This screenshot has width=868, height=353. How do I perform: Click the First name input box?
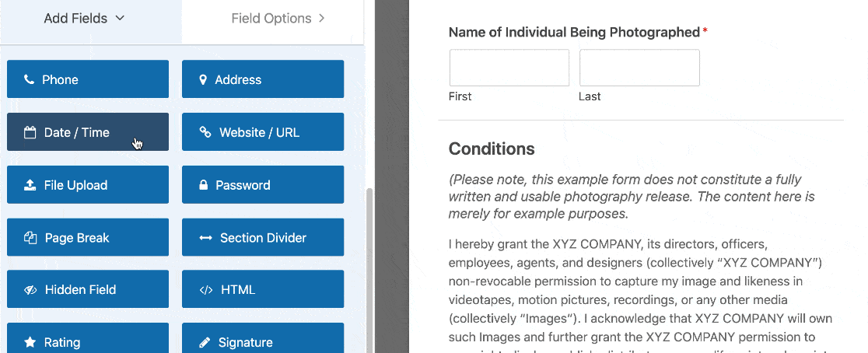(509, 68)
